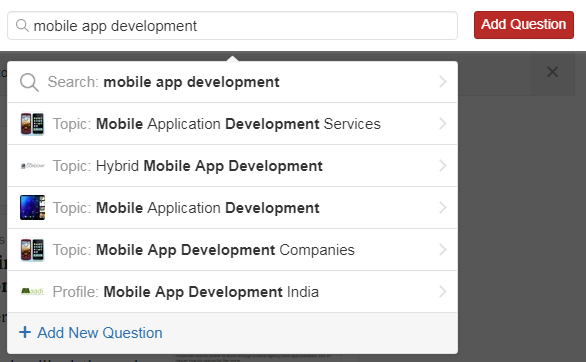586x362 pixels.
Task: Click the Hybrid Mobile App Development logo icon
Action: (33, 166)
